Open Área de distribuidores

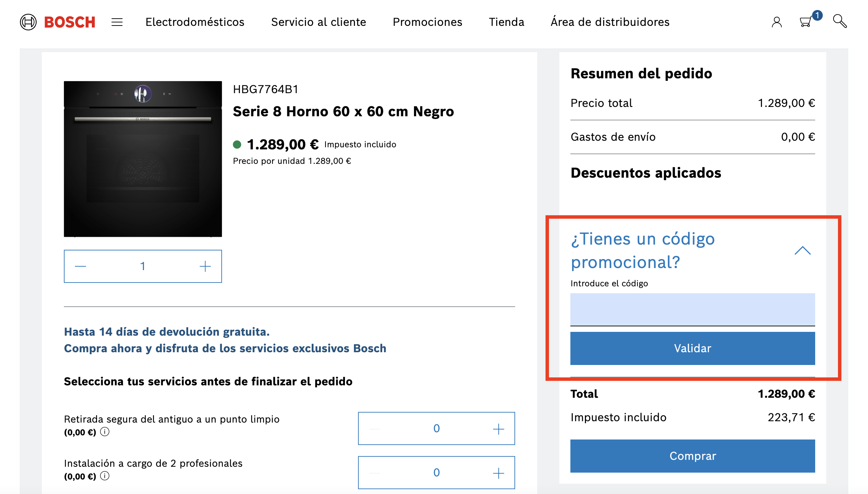pos(610,22)
